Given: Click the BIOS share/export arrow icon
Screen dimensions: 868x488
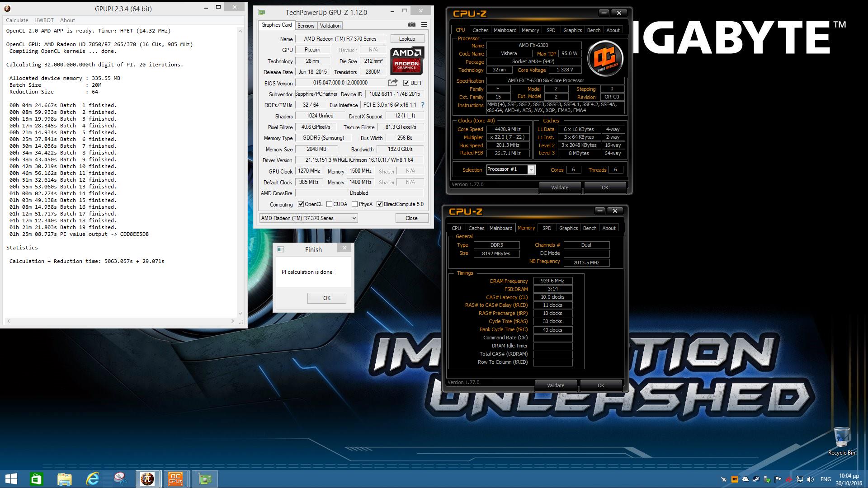Looking at the screenshot, I should point(393,83).
